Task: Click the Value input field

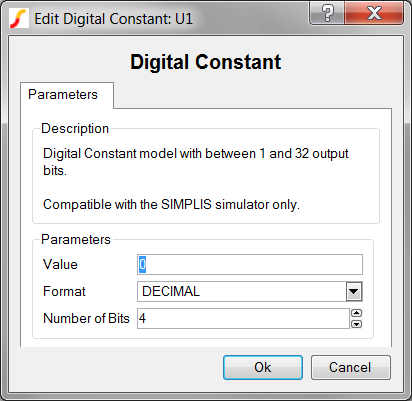Action: click(x=250, y=265)
